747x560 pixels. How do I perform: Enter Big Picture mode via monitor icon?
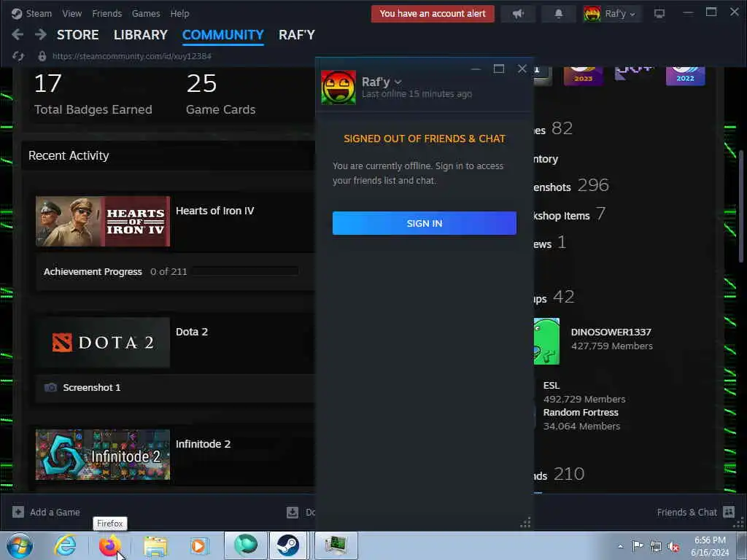(x=659, y=14)
